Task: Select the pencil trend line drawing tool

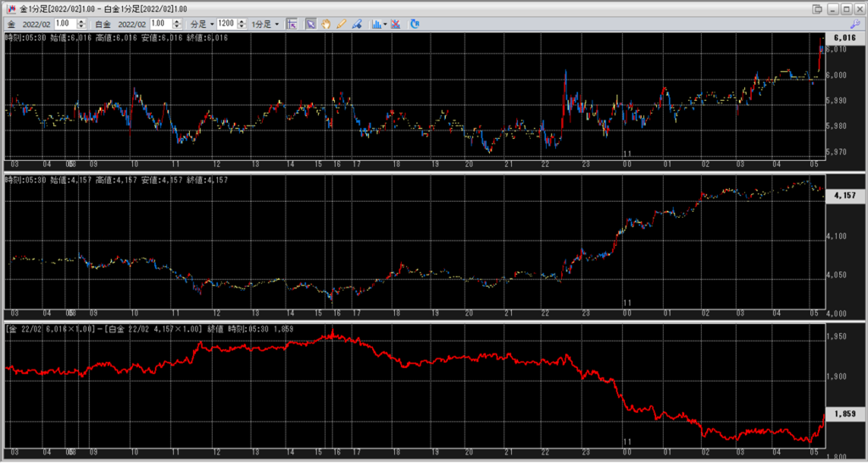Action: coord(341,24)
